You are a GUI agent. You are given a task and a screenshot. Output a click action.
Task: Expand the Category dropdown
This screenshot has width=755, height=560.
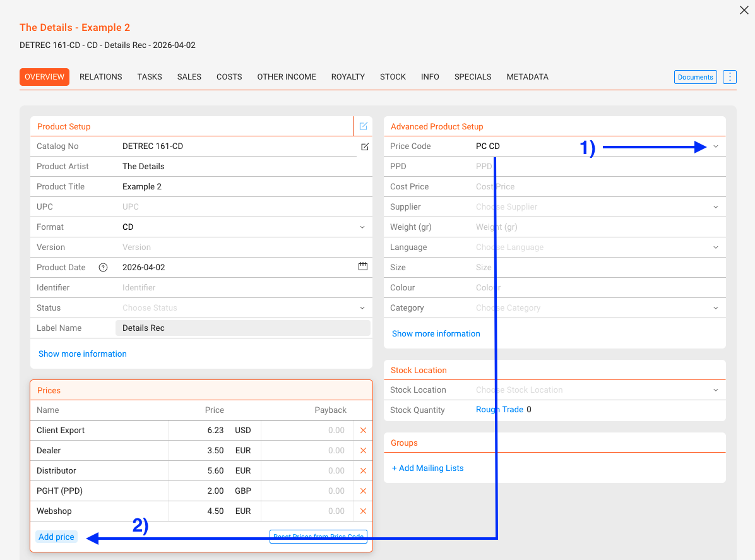(716, 308)
